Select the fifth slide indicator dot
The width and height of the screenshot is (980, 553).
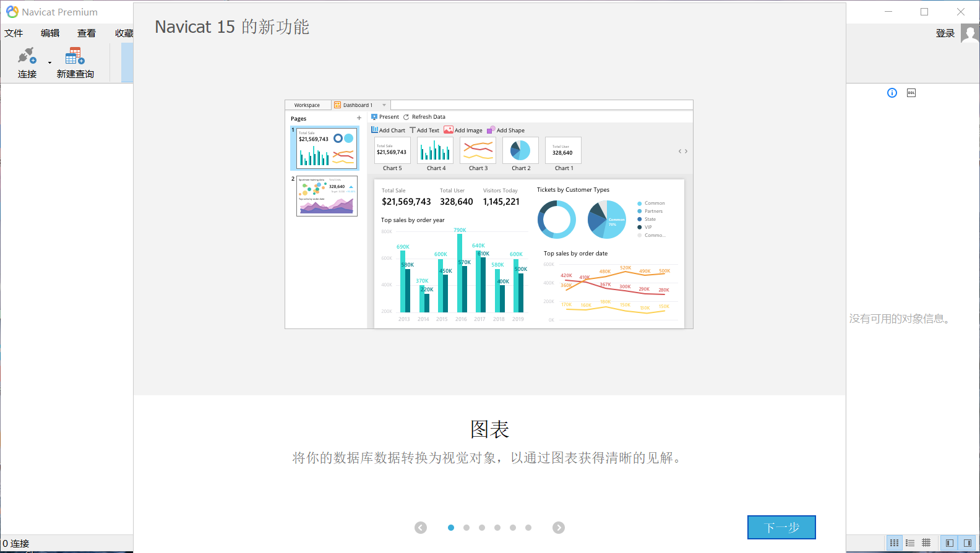[513, 528]
